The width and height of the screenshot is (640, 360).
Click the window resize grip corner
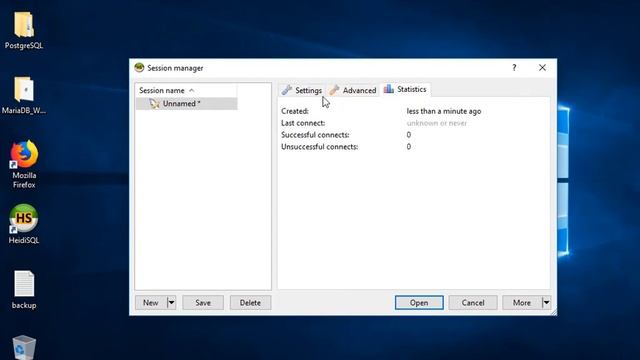click(x=553, y=312)
